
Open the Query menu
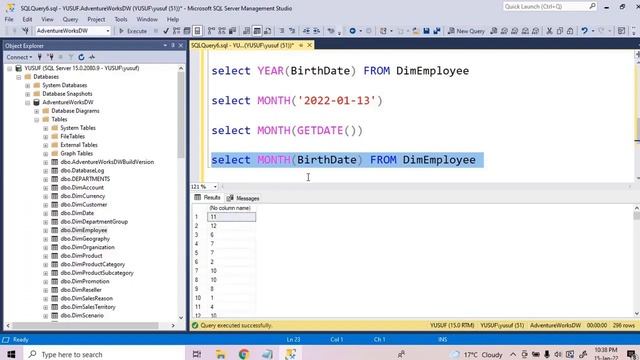70,19
